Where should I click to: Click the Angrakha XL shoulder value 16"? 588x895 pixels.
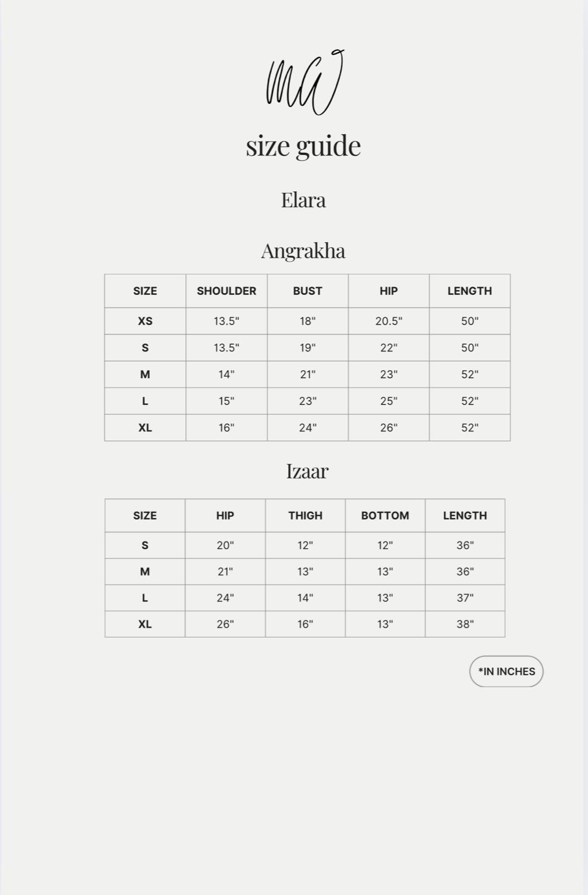[226, 428]
